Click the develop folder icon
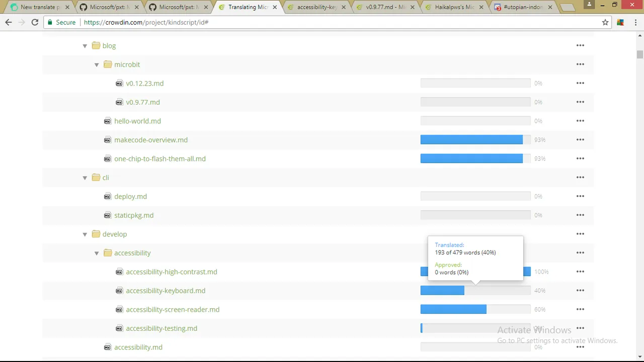The width and height of the screenshot is (644, 362). 96,234
